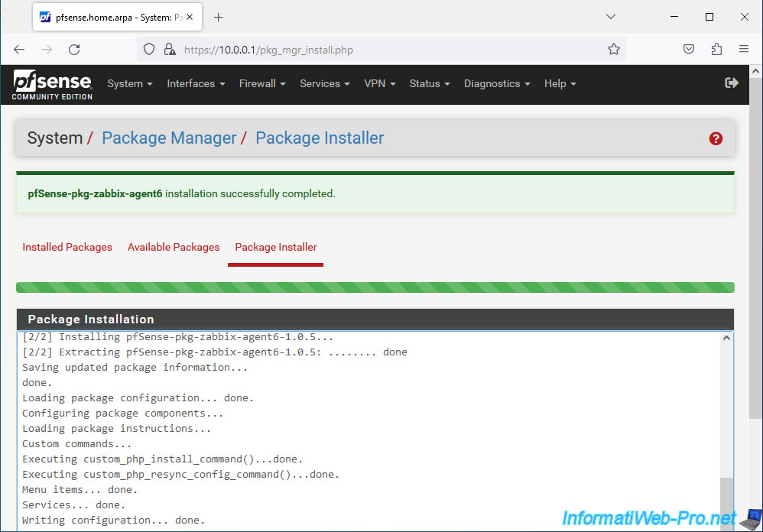Click the browser back arrow
The image size is (763, 532).
pyautogui.click(x=19, y=50)
